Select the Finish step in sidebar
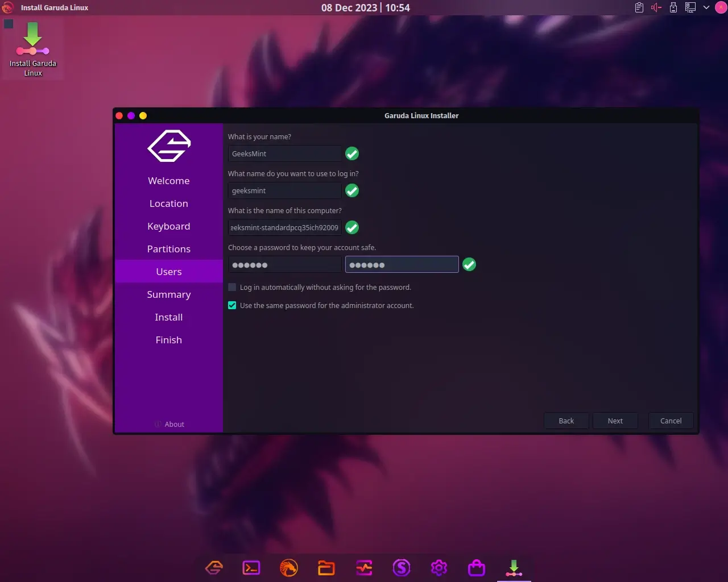 [x=169, y=340]
